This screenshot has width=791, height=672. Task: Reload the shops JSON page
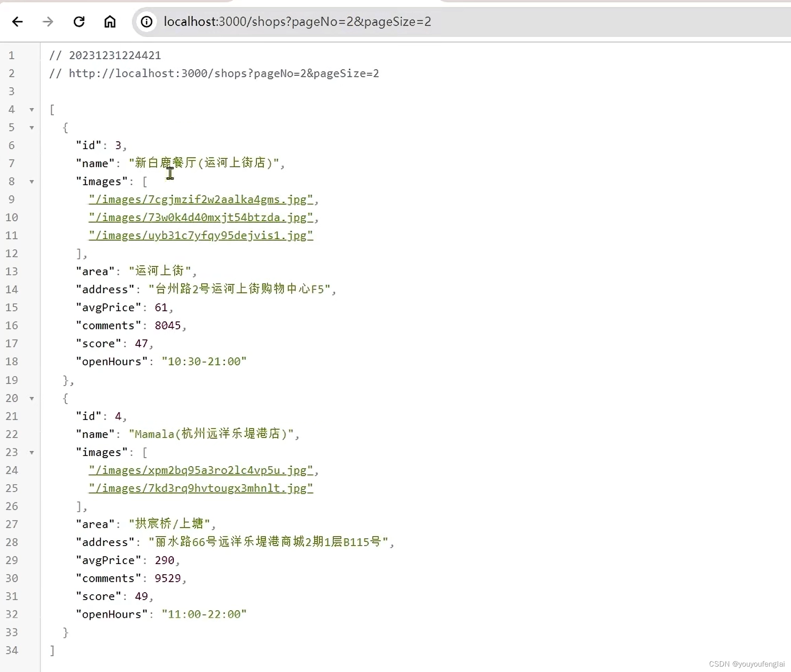pyautogui.click(x=79, y=22)
